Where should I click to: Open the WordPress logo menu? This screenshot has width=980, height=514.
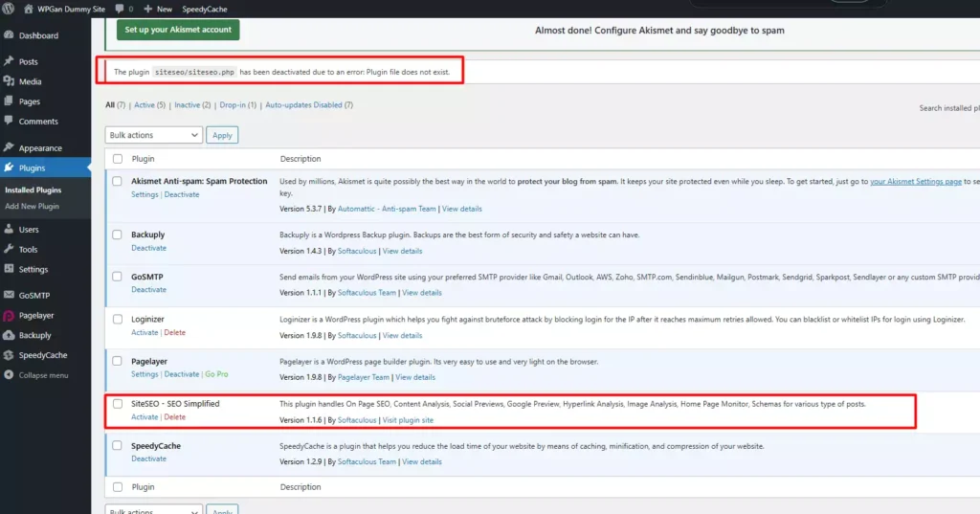click(x=8, y=9)
